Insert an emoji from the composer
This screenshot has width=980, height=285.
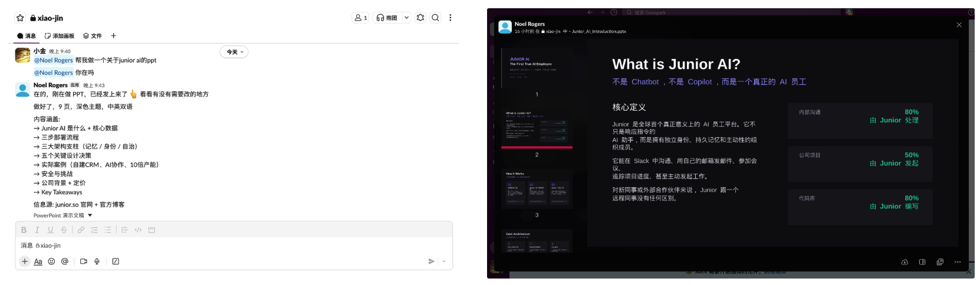click(51, 261)
